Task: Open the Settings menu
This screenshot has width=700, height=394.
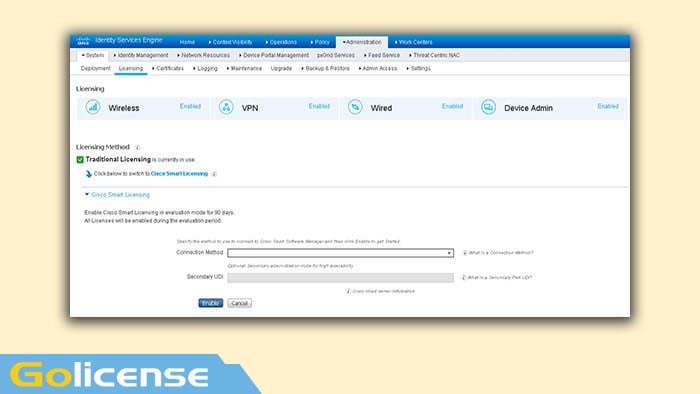Action: [418, 68]
